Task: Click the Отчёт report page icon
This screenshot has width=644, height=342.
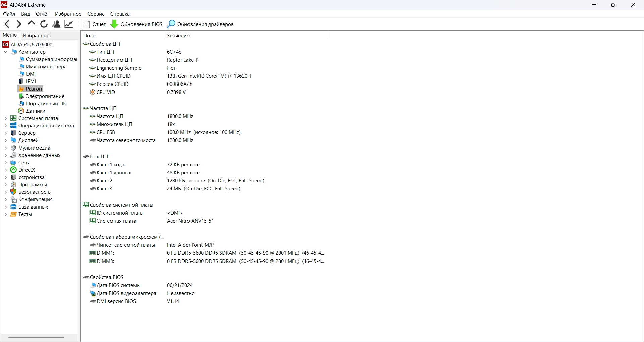Action: [x=86, y=24]
